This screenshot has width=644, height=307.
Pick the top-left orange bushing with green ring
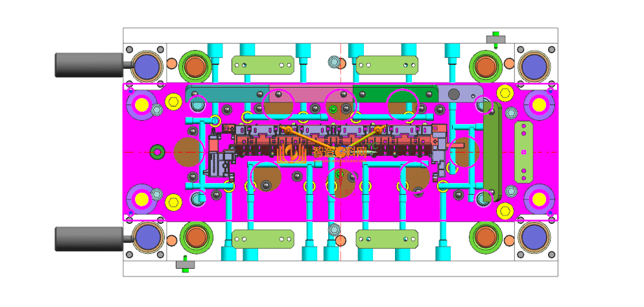pyautogui.click(x=195, y=66)
